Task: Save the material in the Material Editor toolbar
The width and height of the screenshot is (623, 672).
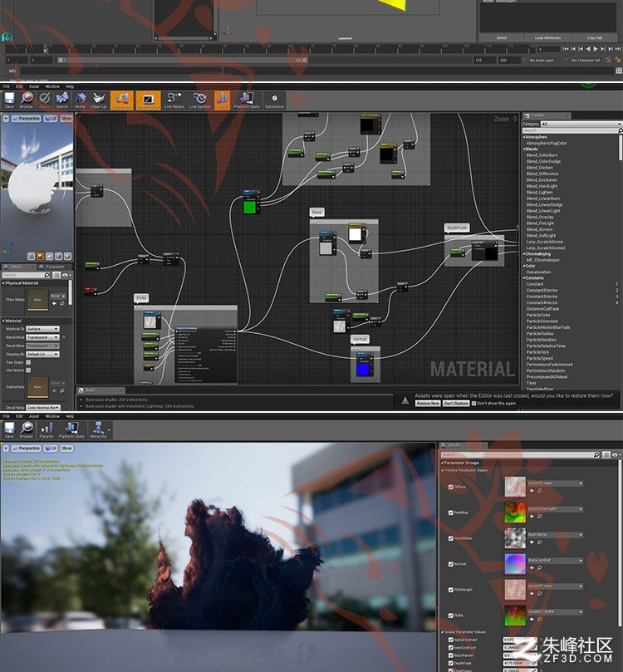Action: tap(9, 101)
